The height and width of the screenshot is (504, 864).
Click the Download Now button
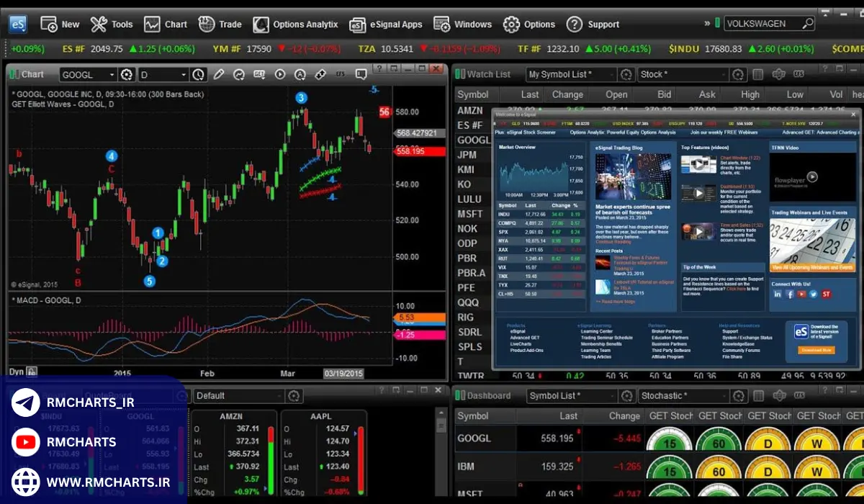coord(816,350)
